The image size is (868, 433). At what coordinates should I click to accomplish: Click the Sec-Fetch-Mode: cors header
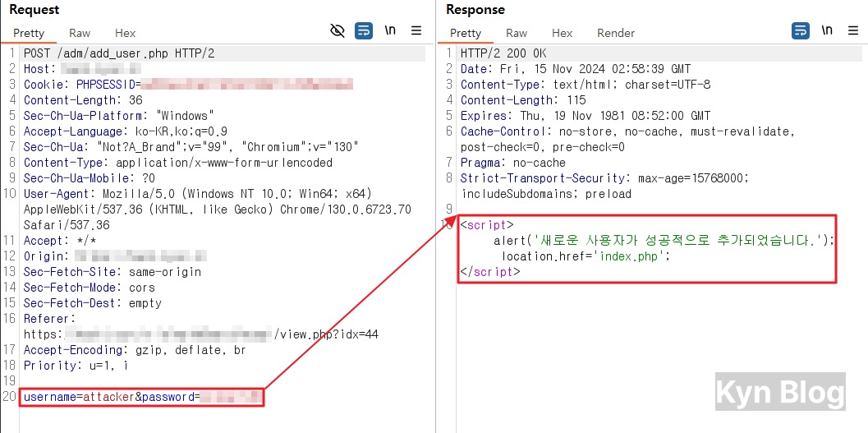(x=90, y=288)
